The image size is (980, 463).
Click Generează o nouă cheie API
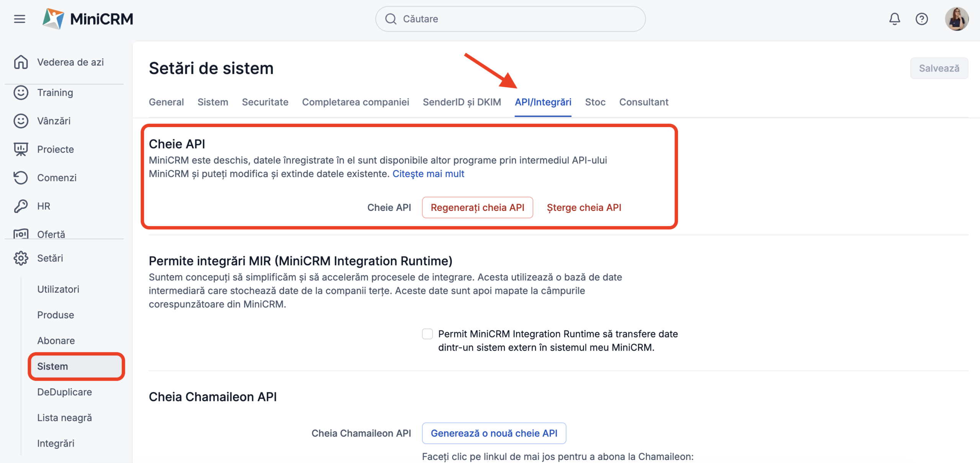pos(494,433)
